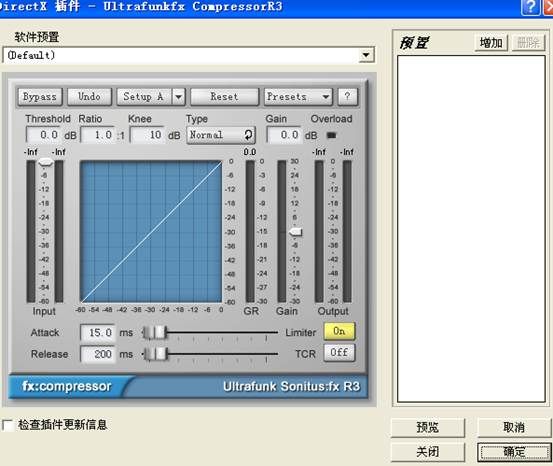553x466 pixels.
Task: Open the 软件预置 Default dropdown
Action: [366, 55]
